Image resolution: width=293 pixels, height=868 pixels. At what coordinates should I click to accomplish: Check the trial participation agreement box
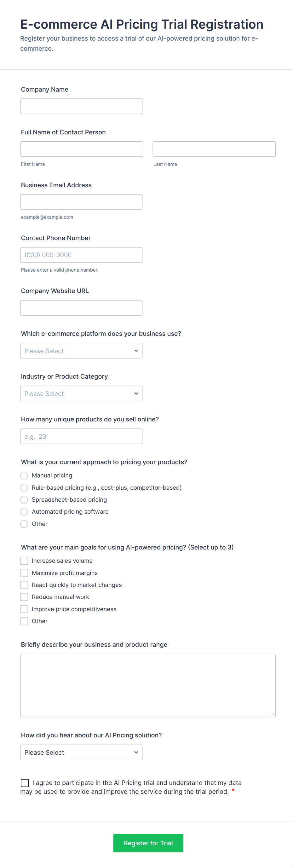pyautogui.click(x=25, y=782)
